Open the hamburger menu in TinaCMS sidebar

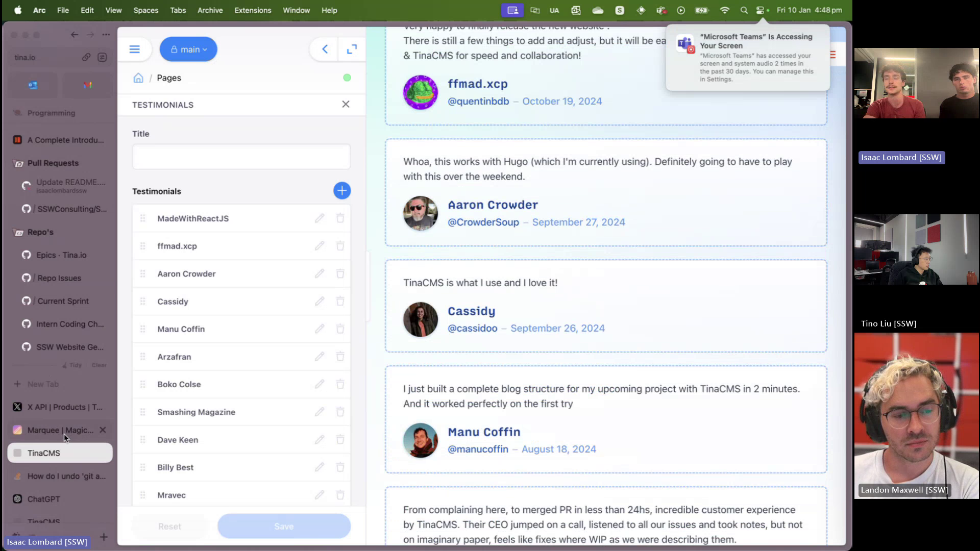[134, 49]
